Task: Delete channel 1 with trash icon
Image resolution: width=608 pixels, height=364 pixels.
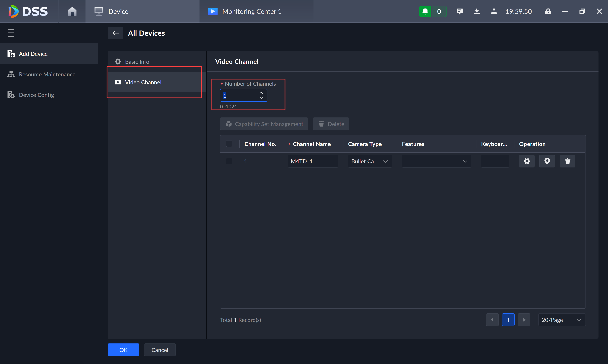Action: [567, 161]
